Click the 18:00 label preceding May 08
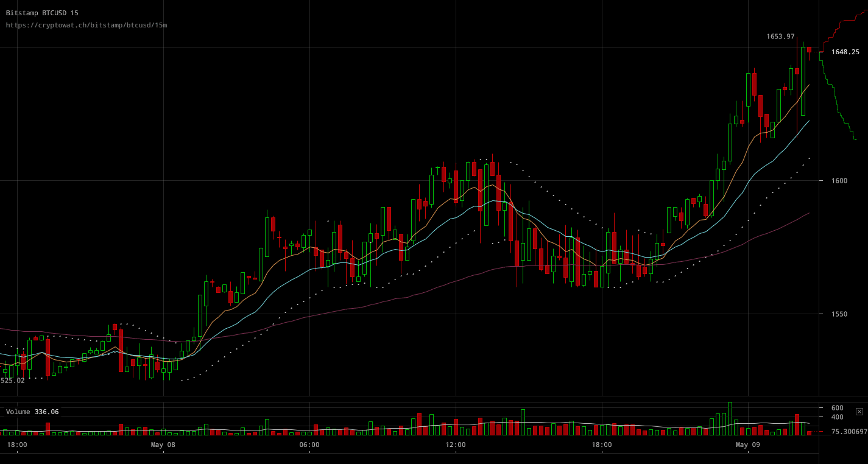The height and width of the screenshot is (464, 868). coord(17,445)
